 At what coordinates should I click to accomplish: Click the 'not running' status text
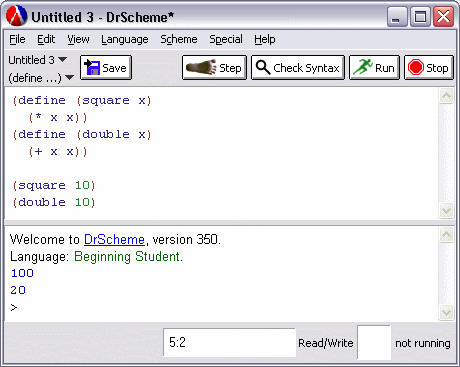tap(423, 343)
